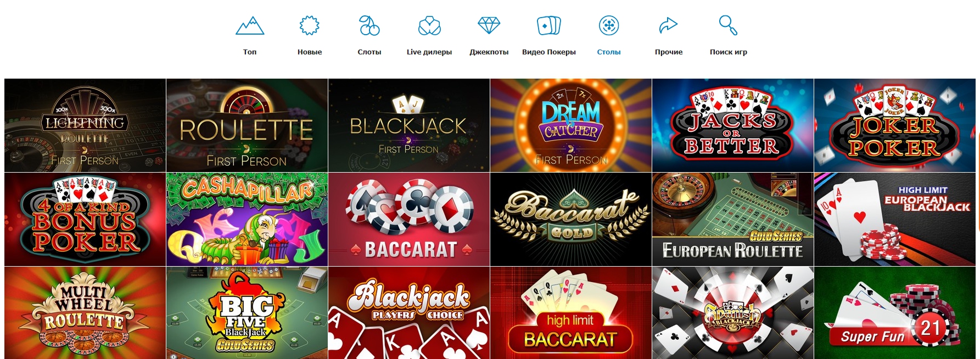Launch the Baccarat Gold game
Screen dimensions: 980x359
click(571, 219)
